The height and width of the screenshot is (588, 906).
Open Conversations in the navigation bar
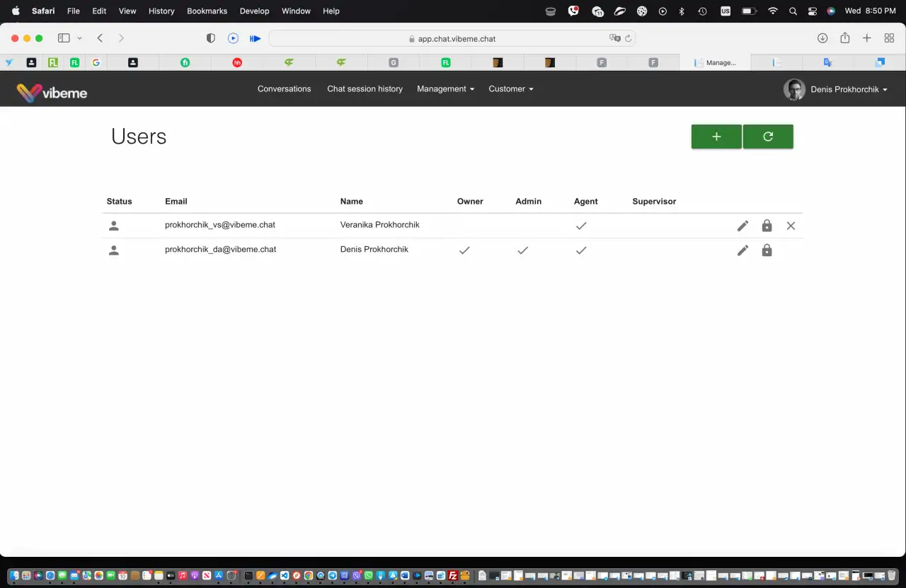(284, 89)
